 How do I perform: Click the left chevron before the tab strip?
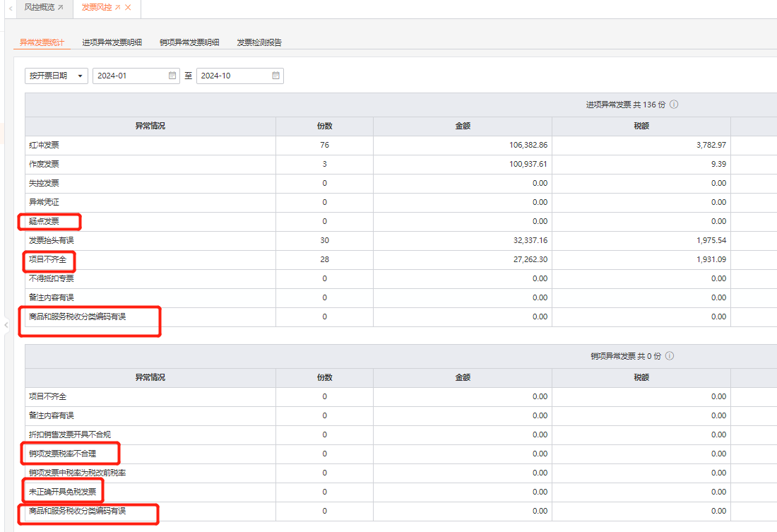pos(11,8)
